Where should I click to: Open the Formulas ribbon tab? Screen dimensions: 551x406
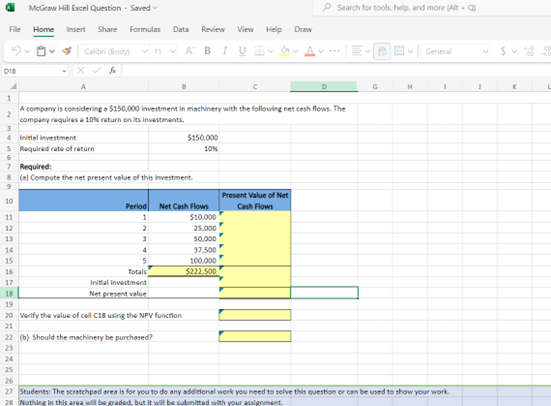pos(145,30)
